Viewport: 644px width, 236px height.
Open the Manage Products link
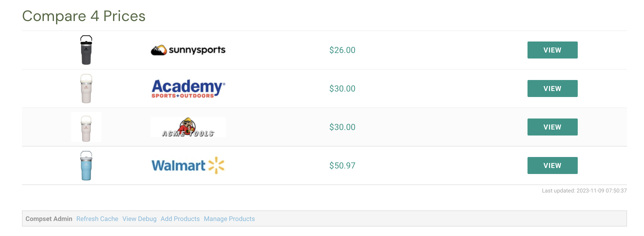(229, 219)
